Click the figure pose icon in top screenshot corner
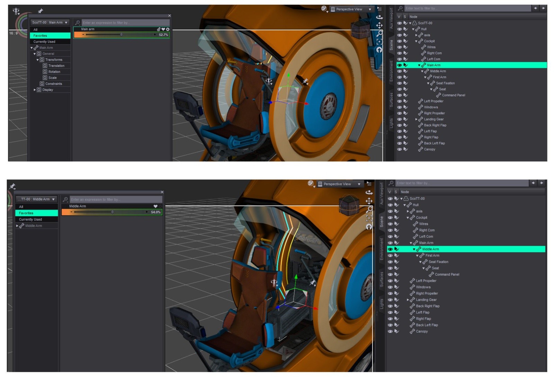Screen dimensions: 554x392 point(16,11)
